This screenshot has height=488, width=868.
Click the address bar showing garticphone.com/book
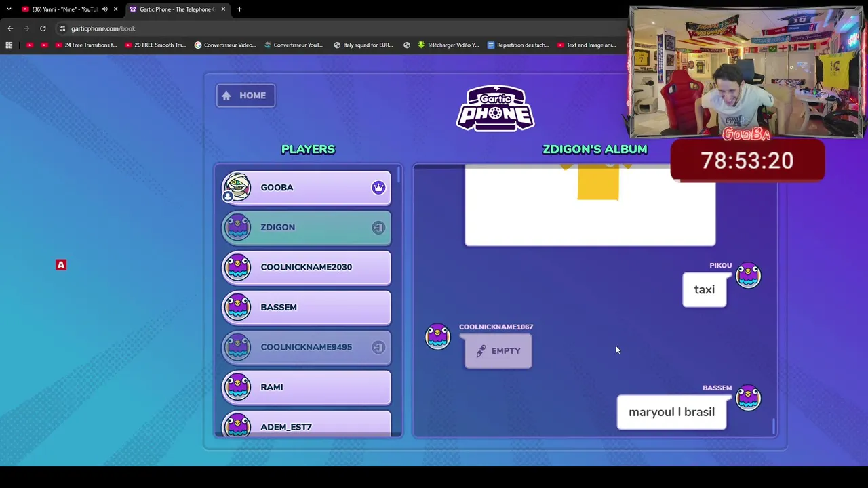coord(339,28)
